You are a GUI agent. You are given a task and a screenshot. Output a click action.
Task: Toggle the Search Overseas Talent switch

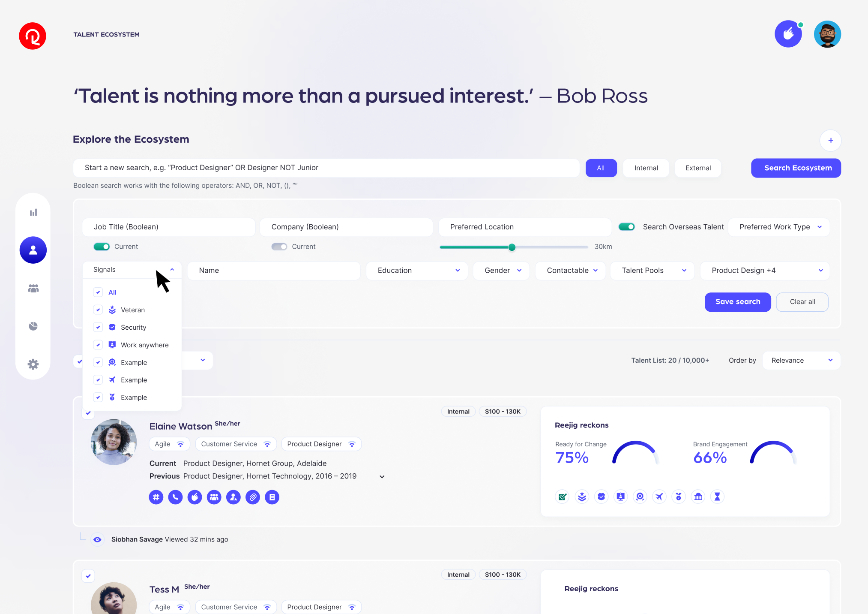[627, 227]
